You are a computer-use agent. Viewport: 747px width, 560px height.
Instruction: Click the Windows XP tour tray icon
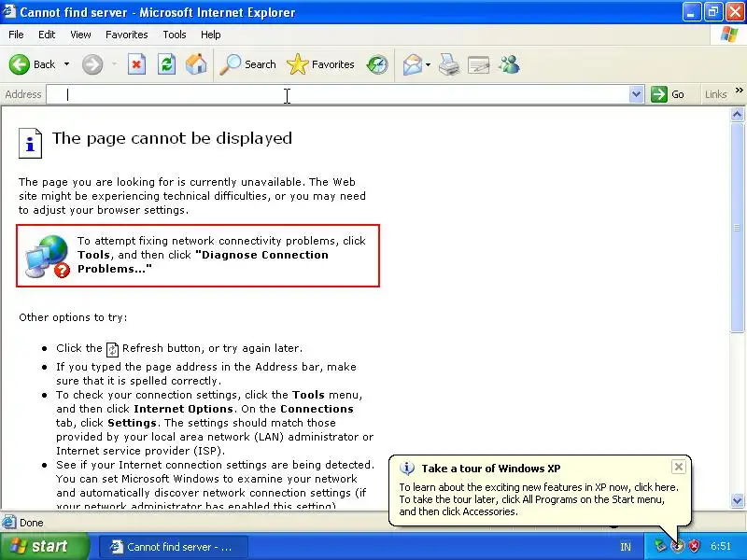678,546
